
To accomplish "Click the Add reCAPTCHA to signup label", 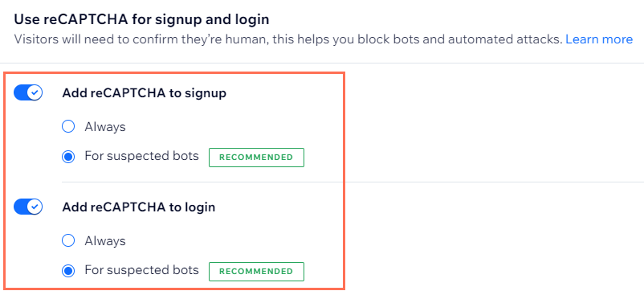I will [x=145, y=93].
